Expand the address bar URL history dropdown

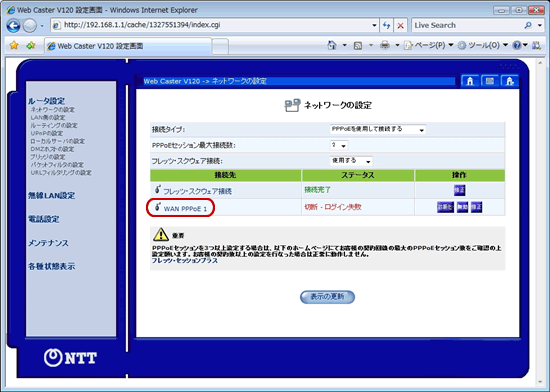point(374,25)
